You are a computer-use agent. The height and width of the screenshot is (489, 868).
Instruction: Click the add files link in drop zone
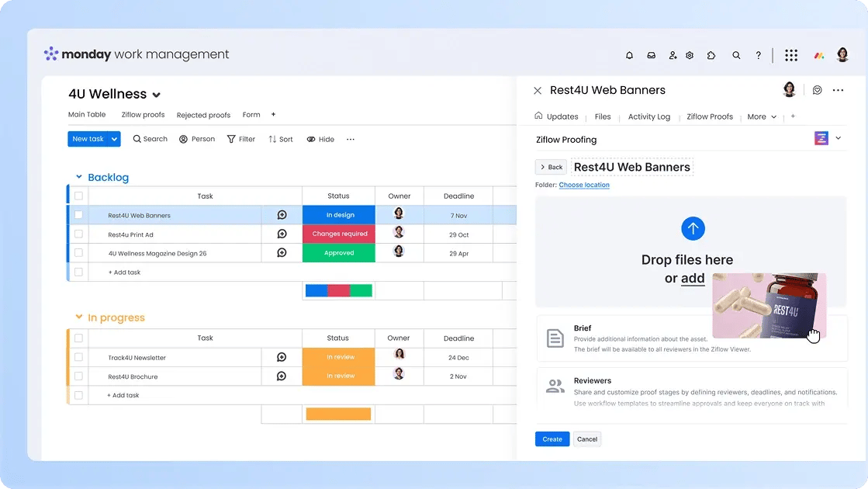coord(693,278)
